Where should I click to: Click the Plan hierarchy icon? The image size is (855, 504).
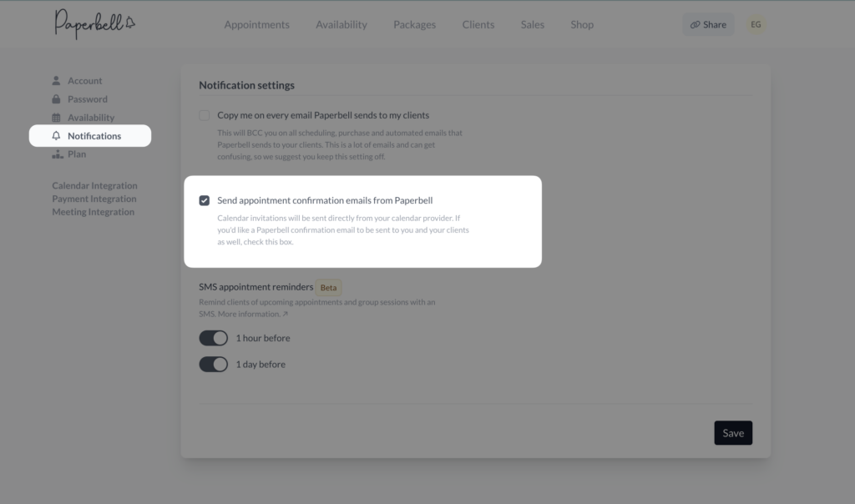click(57, 154)
